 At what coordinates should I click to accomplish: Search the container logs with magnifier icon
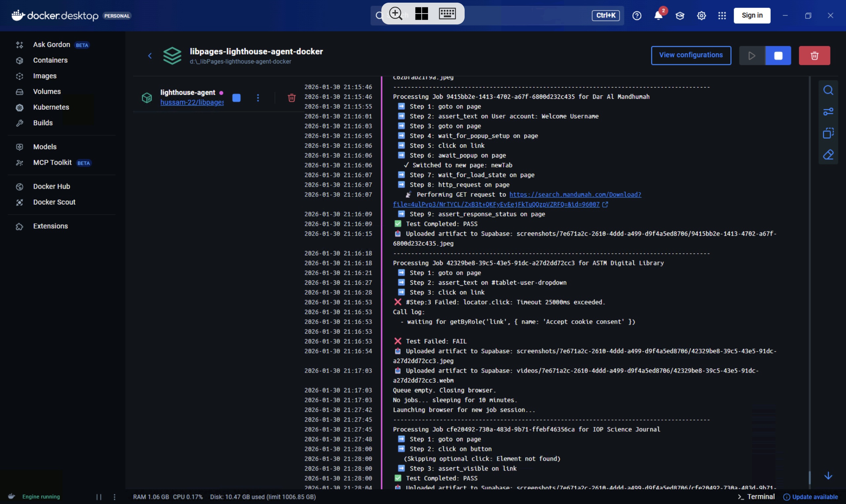828,90
